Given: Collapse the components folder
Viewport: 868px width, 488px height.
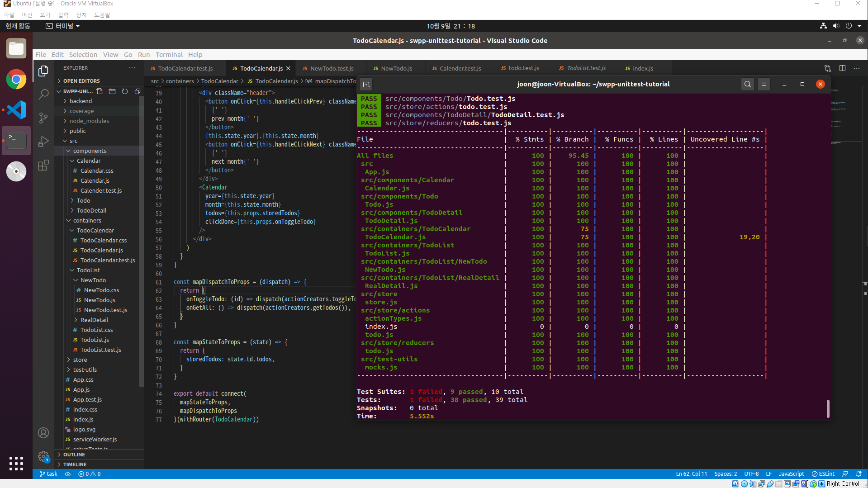Looking at the screenshot, I should 90,151.
